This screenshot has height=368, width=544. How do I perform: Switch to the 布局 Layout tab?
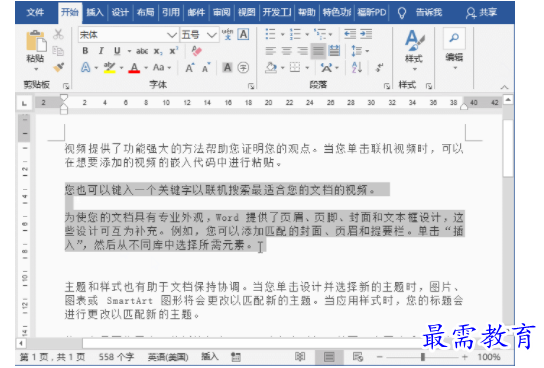click(x=145, y=12)
